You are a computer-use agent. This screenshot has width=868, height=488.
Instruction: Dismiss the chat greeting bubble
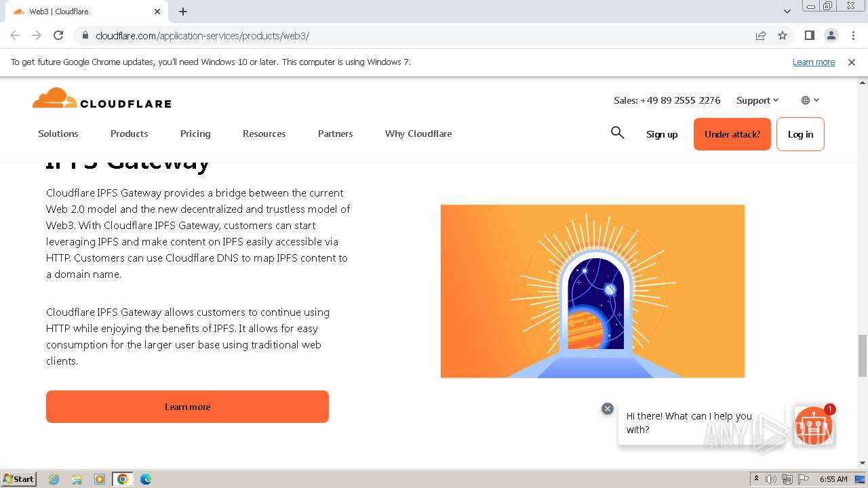point(608,409)
